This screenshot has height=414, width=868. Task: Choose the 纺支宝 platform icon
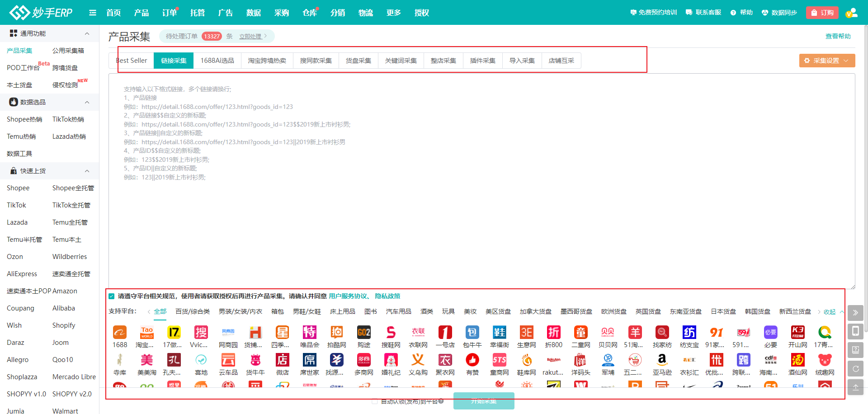[x=689, y=333]
